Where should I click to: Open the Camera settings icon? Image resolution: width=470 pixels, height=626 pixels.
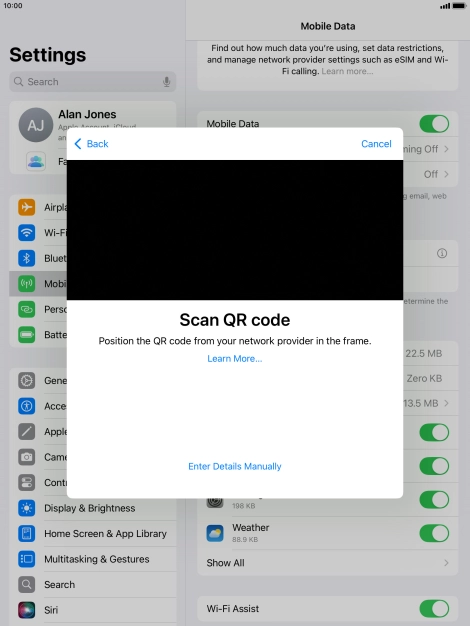pyautogui.click(x=26, y=457)
